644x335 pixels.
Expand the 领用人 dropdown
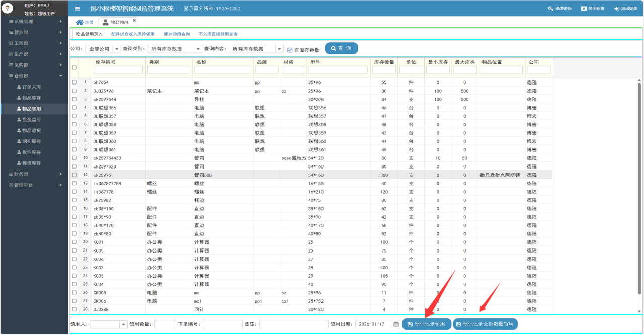click(x=123, y=324)
